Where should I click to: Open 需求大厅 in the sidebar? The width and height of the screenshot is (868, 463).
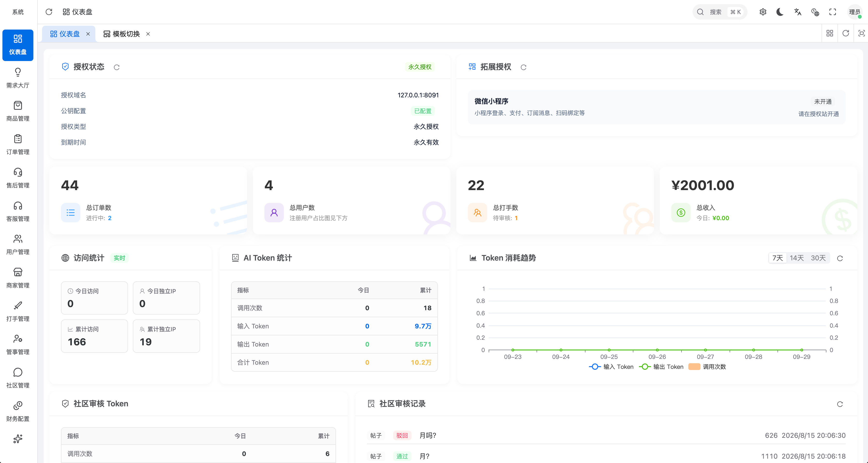click(18, 78)
